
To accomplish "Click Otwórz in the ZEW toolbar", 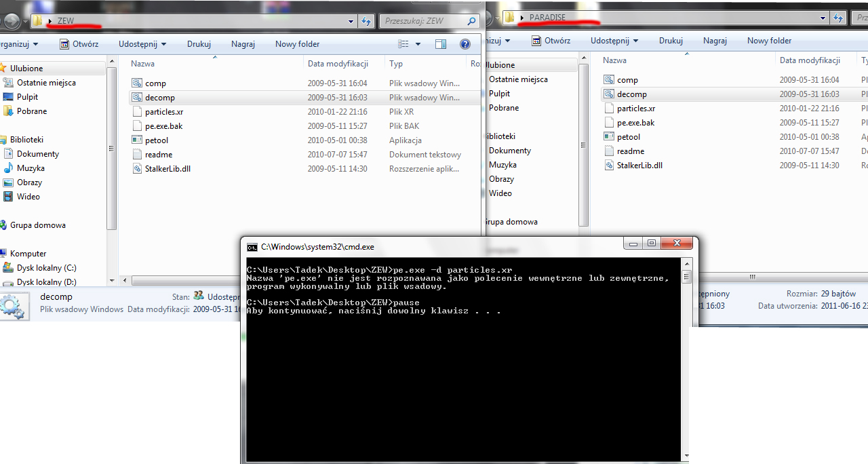I will [x=79, y=44].
